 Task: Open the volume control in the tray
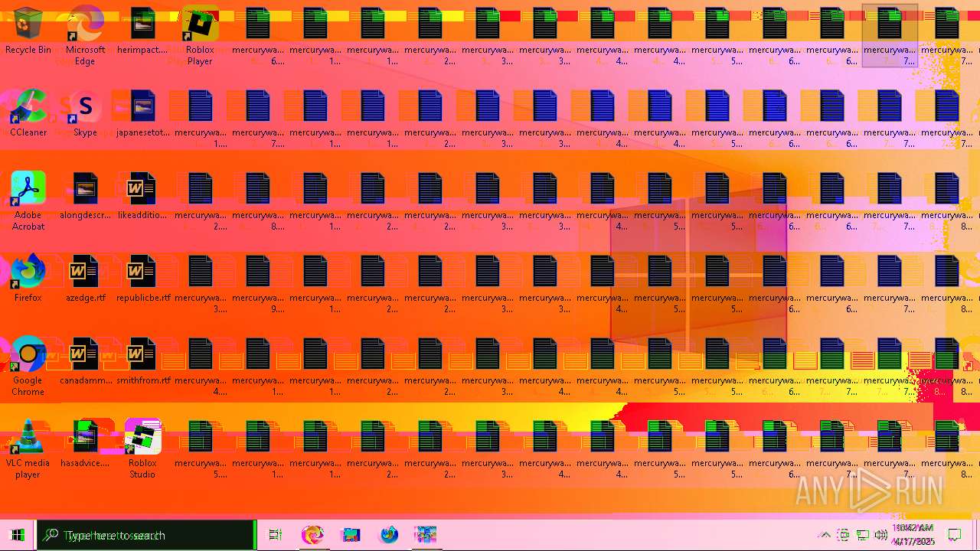tap(880, 535)
